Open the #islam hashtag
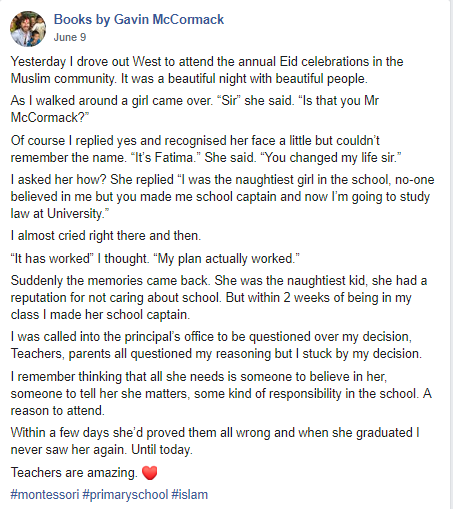Viewport: 453px width, 509px height. (x=189, y=494)
